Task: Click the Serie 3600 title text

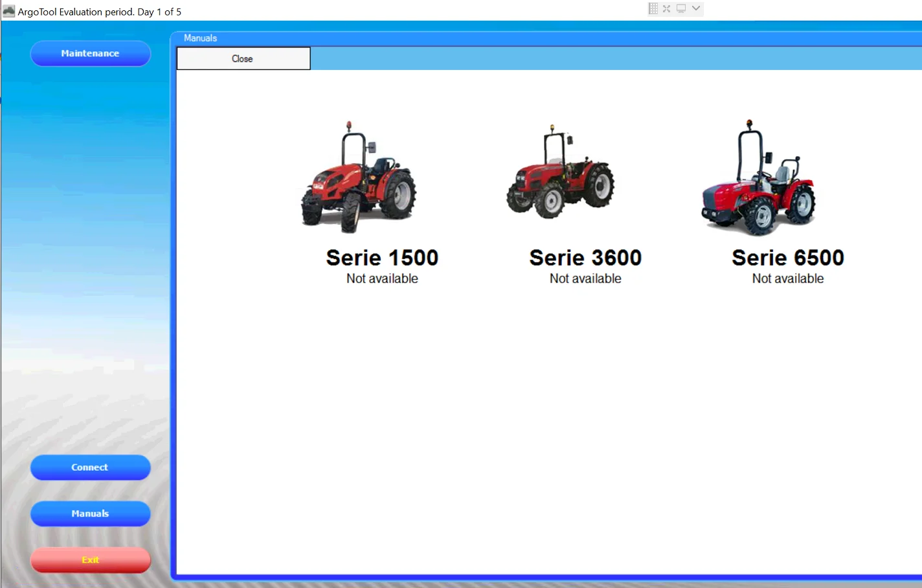Action: click(585, 258)
